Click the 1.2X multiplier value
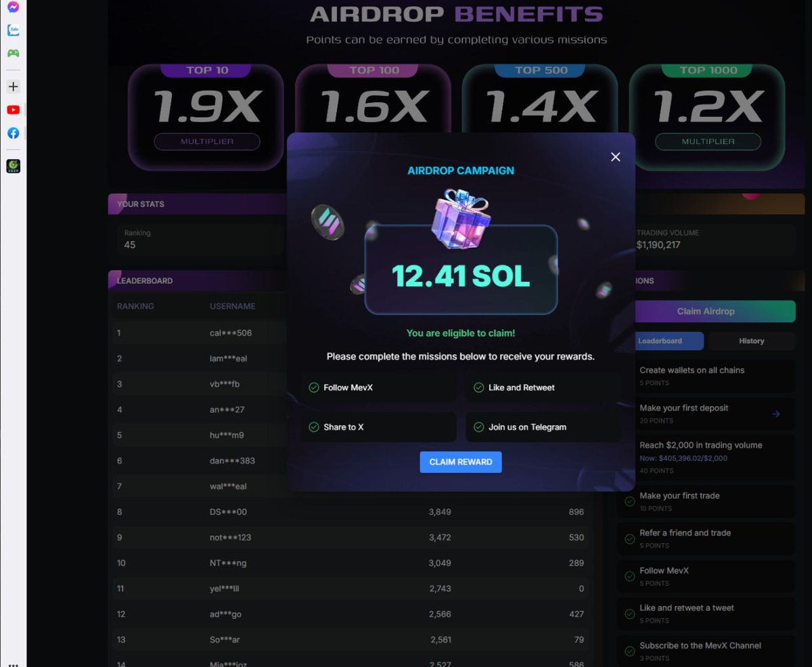The image size is (812, 667). [708, 106]
